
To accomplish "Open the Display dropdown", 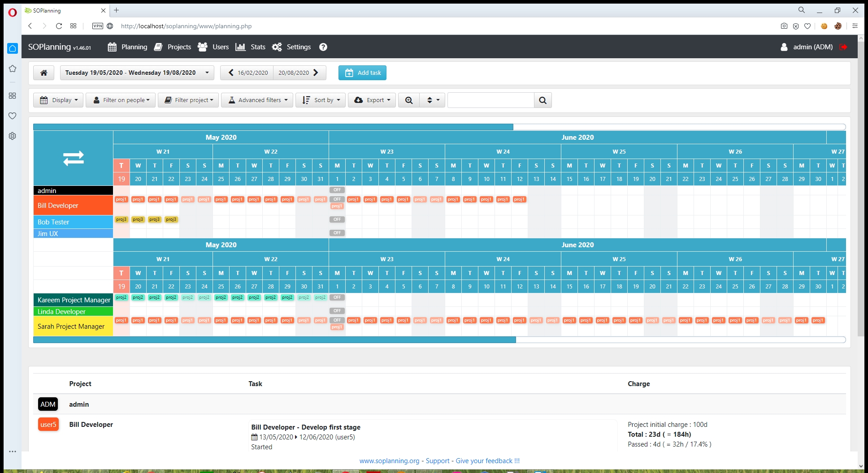I will point(58,100).
